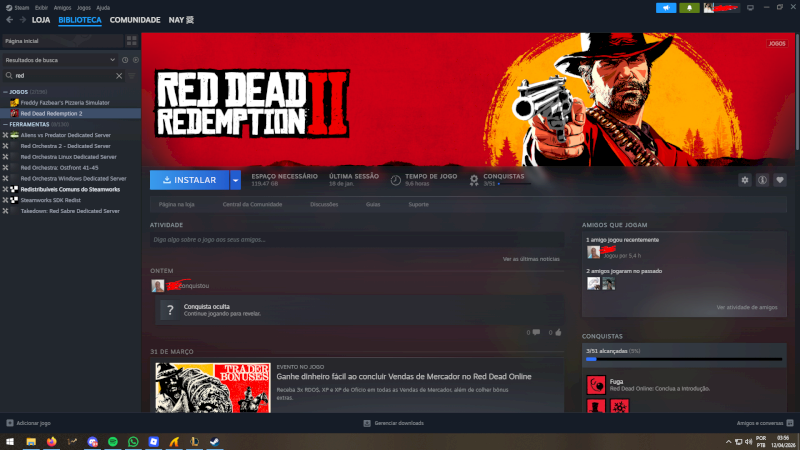Click Ver as últimas notícias
This screenshot has width=800, height=450.
[531, 259]
